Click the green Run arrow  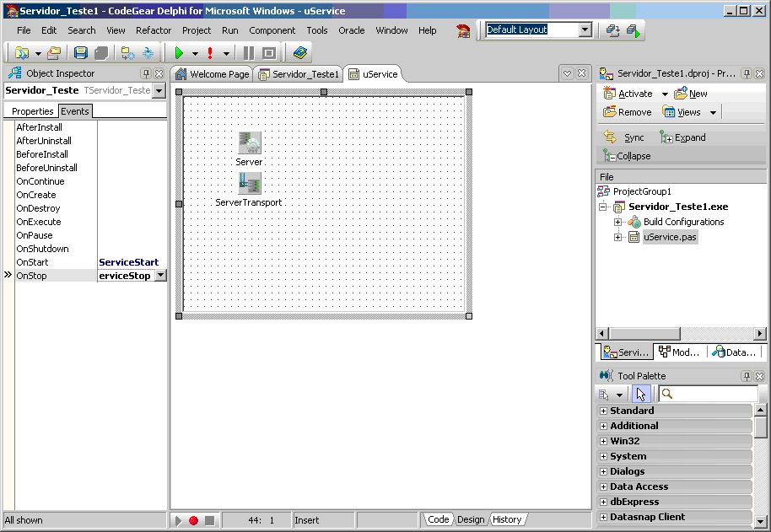(179, 53)
